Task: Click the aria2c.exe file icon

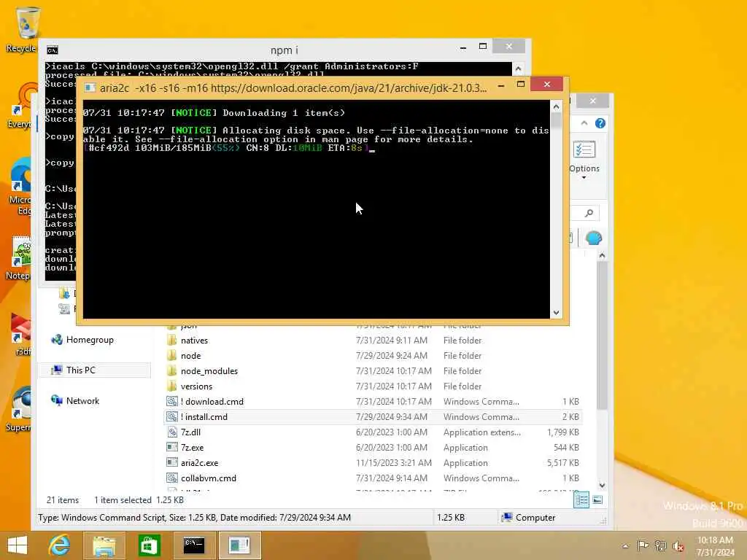Action: [172, 462]
